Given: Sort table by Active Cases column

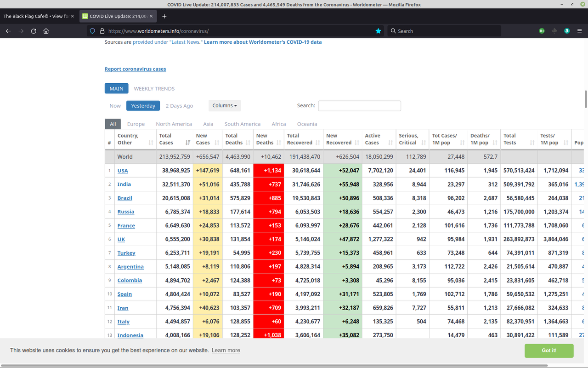Looking at the screenshot, I should 379,139.
